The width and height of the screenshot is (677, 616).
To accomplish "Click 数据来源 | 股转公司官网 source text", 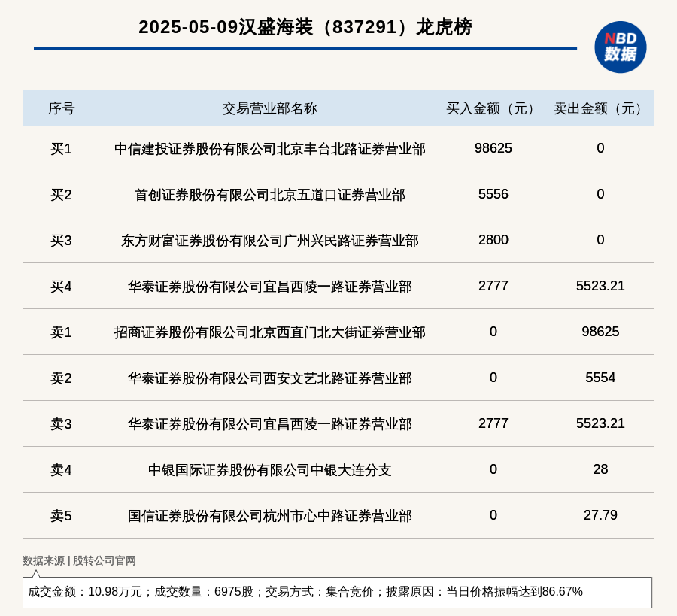I will coord(79,560).
